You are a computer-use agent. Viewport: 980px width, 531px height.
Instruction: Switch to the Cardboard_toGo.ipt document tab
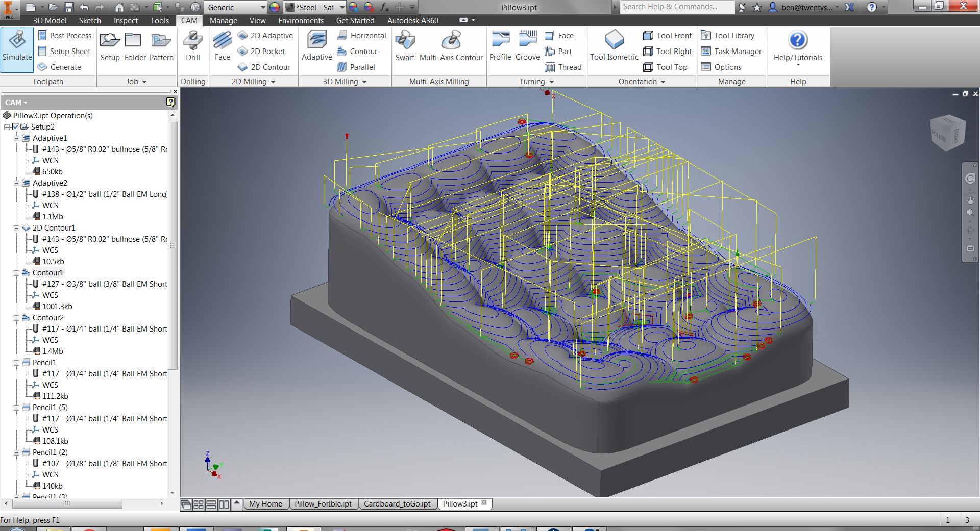coord(397,504)
